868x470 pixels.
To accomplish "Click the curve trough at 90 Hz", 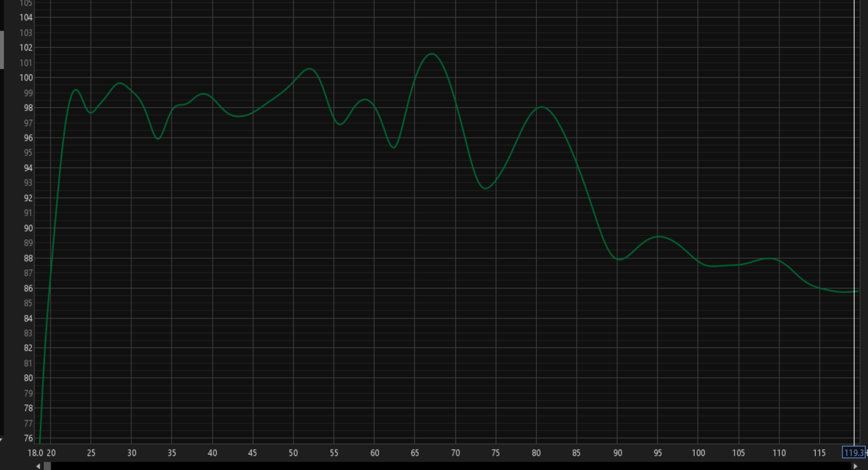I will tap(619, 259).
